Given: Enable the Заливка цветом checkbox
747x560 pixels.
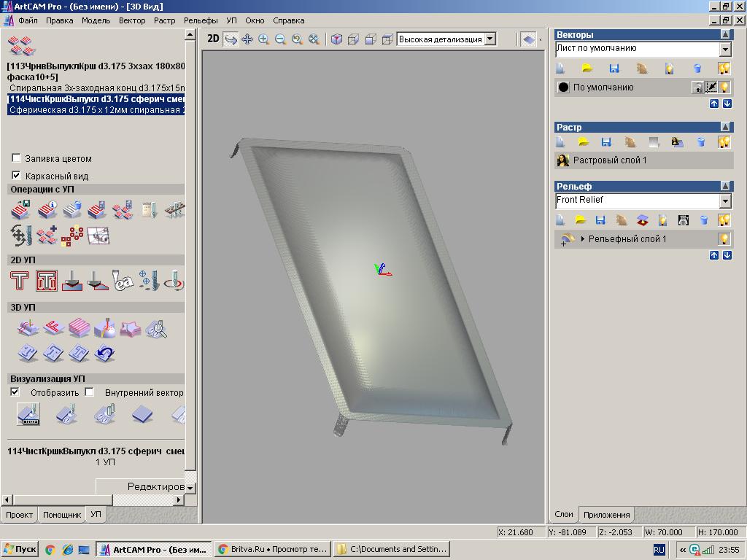Looking at the screenshot, I should click(16, 158).
